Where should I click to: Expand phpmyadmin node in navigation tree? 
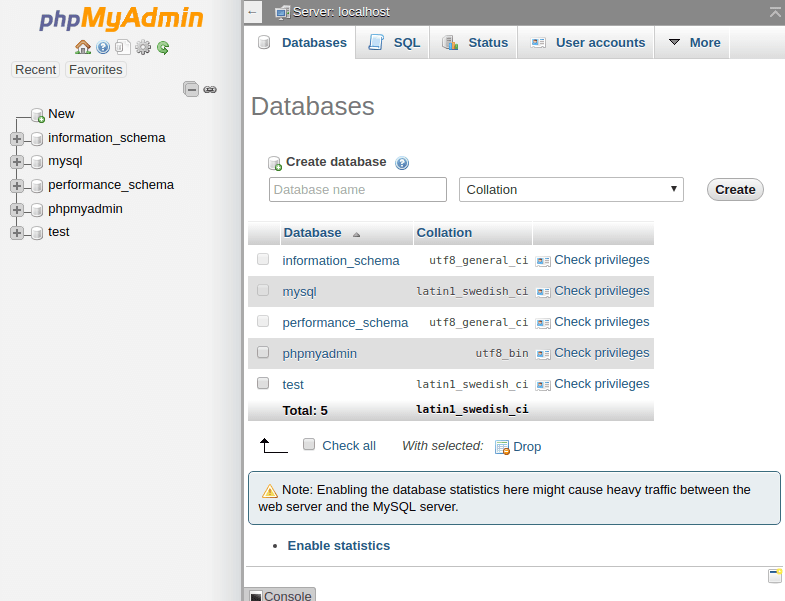[17, 209]
